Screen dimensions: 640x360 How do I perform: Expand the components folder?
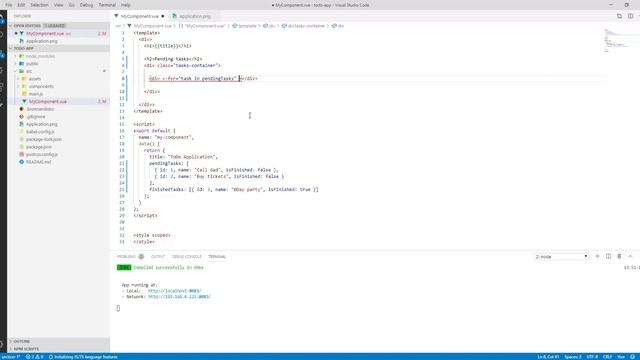(41, 86)
